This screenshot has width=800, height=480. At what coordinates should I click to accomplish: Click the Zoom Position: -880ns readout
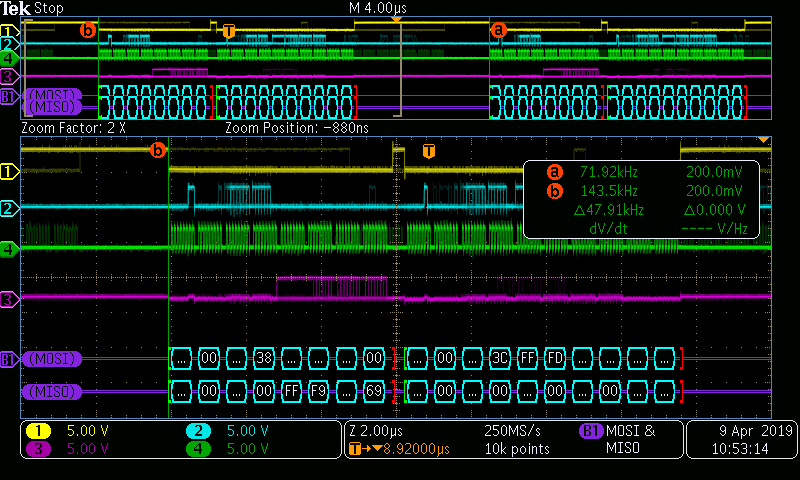297,128
